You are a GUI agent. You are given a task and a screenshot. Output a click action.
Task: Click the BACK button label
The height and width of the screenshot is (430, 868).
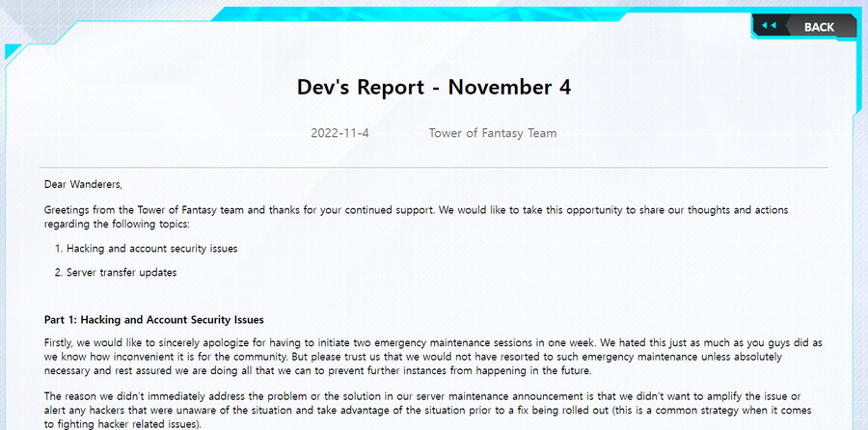[x=818, y=27]
